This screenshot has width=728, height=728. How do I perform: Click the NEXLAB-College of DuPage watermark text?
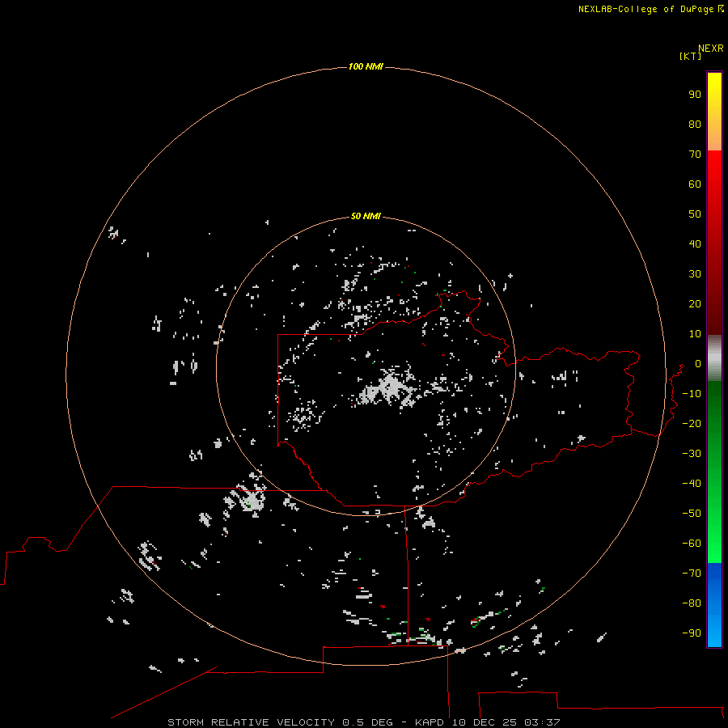650,9
